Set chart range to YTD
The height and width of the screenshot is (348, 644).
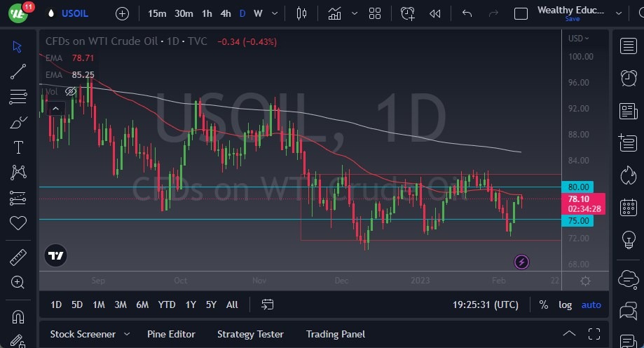pos(167,304)
